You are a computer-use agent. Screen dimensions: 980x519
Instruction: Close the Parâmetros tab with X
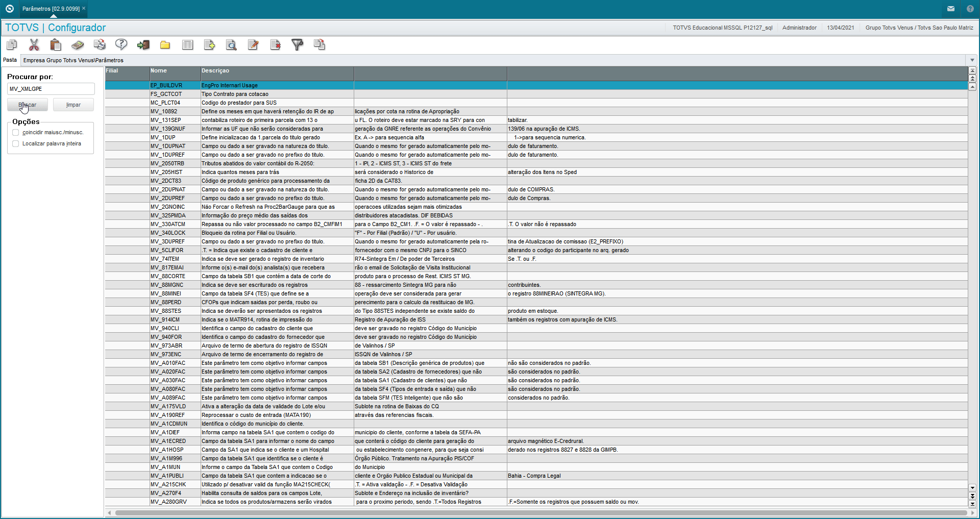click(x=84, y=8)
